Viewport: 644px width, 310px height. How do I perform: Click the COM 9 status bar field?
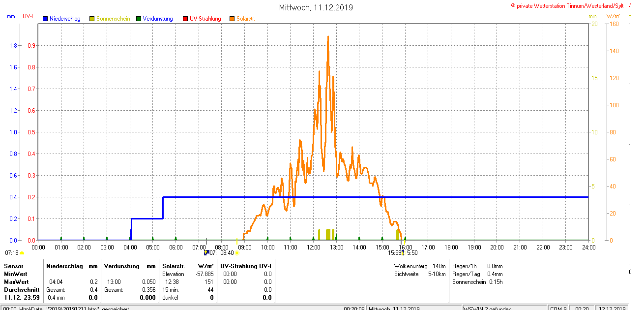(559, 309)
